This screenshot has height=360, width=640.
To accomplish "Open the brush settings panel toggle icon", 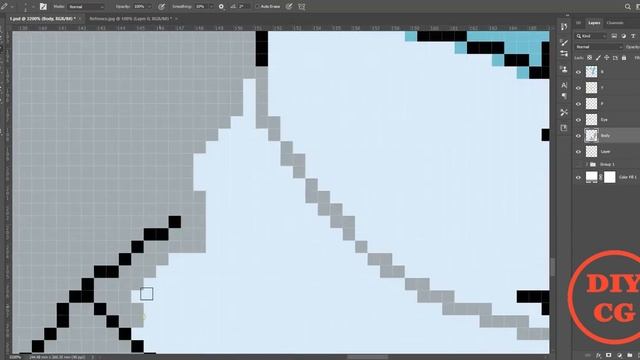I will pyautogui.click(x=43, y=7).
